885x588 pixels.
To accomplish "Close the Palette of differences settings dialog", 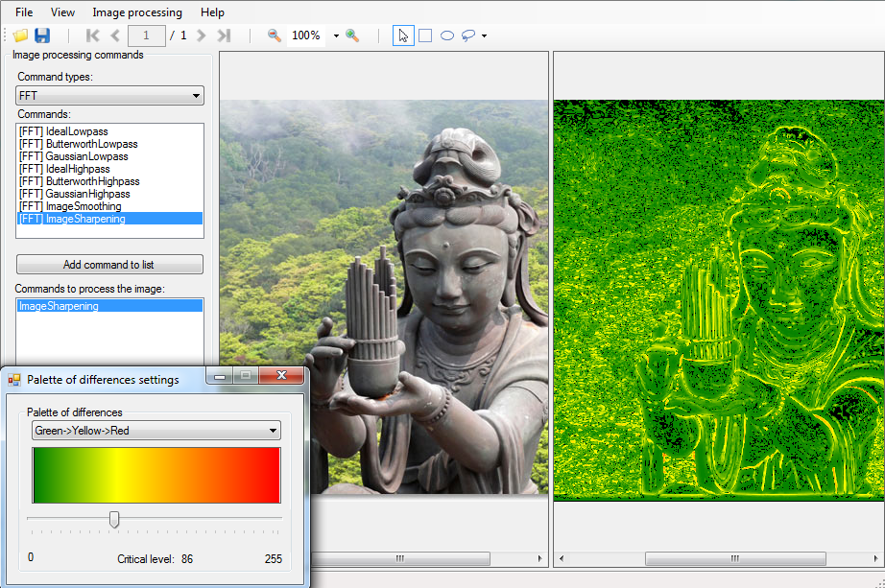I will pyautogui.click(x=281, y=375).
